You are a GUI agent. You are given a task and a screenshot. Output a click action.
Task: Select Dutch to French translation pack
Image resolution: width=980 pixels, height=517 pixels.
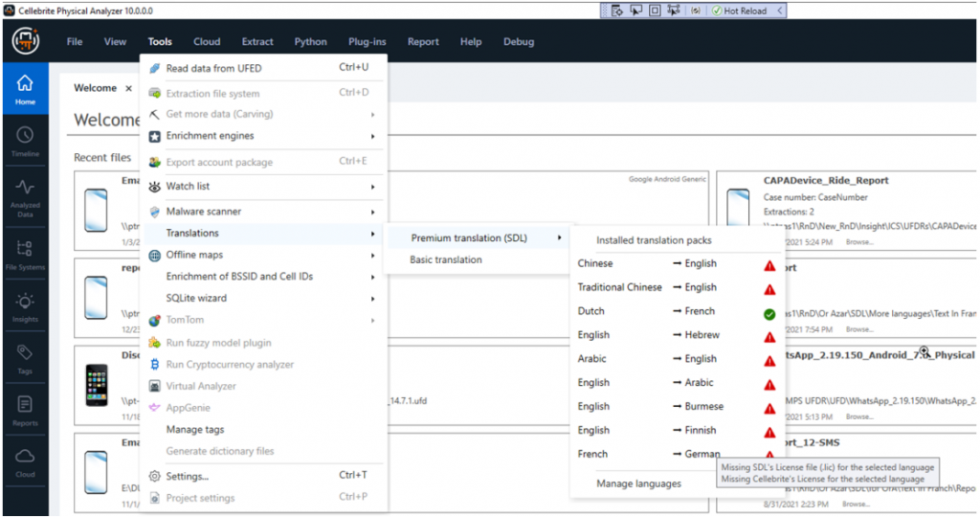(x=678, y=311)
